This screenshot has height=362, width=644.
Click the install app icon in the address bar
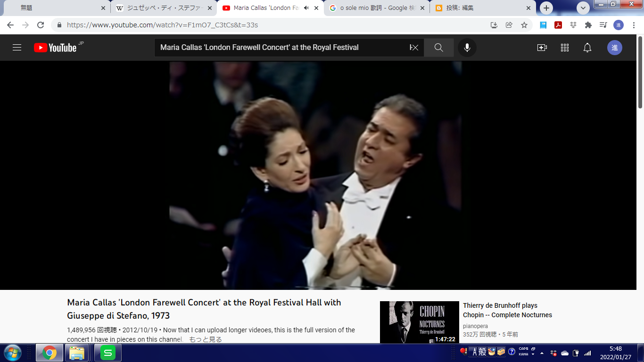click(x=494, y=25)
